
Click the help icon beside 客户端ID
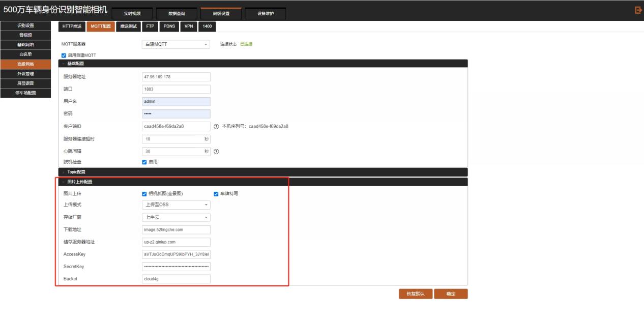[x=216, y=126]
